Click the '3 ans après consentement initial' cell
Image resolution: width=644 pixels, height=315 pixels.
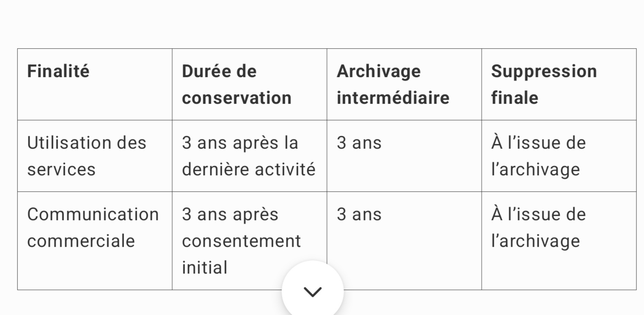point(241,240)
